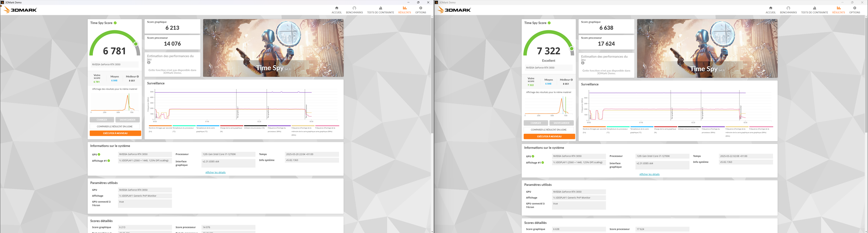Click the GPU green check icon, 7 322 window
Viewport: 868px width, 233px height.
(533, 156)
